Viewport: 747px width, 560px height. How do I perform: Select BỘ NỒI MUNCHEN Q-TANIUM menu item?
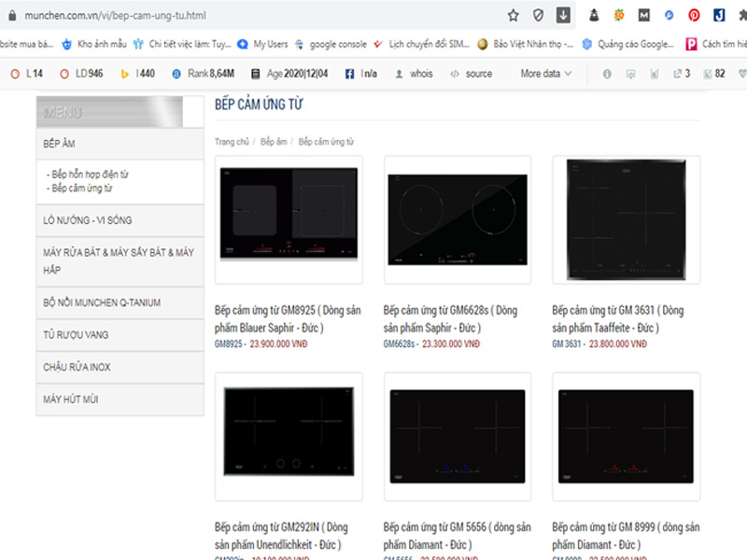(120, 302)
